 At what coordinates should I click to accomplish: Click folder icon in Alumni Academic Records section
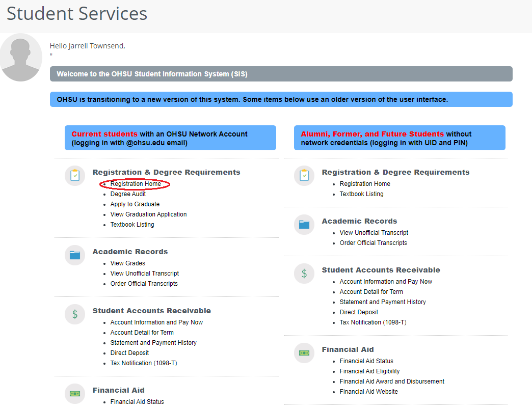pyautogui.click(x=304, y=225)
